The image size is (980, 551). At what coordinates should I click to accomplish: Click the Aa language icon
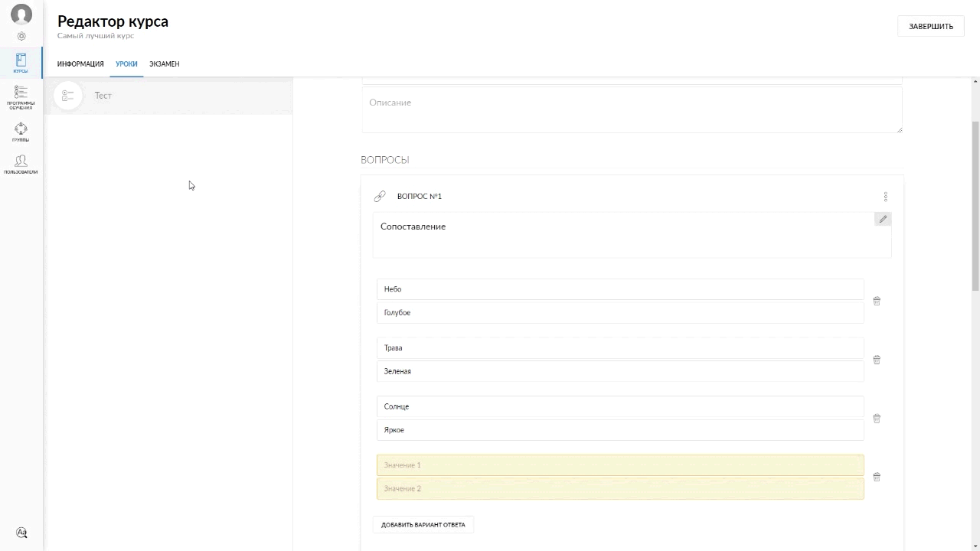[21, 533]
